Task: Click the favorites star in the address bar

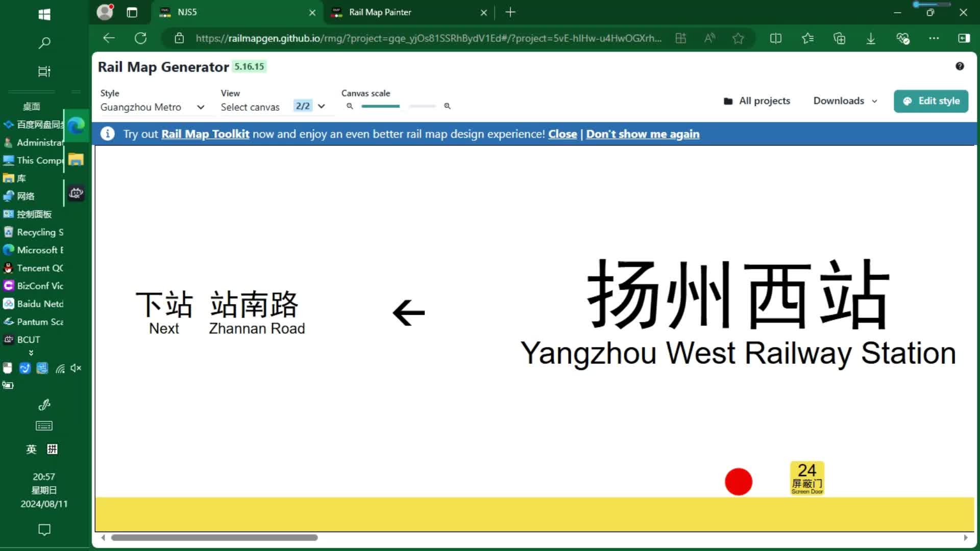Action: click(x=739, y=38)
